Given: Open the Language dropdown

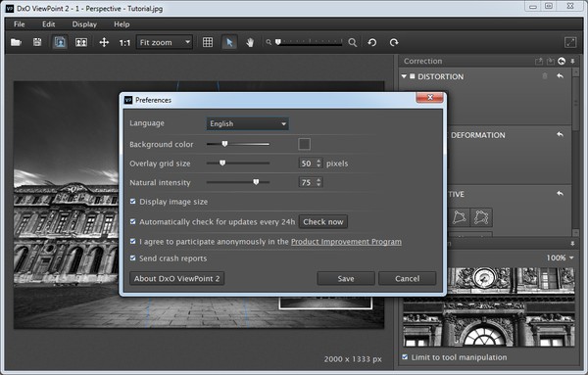Looking at the screenshot, I should [x=247, y=123].
